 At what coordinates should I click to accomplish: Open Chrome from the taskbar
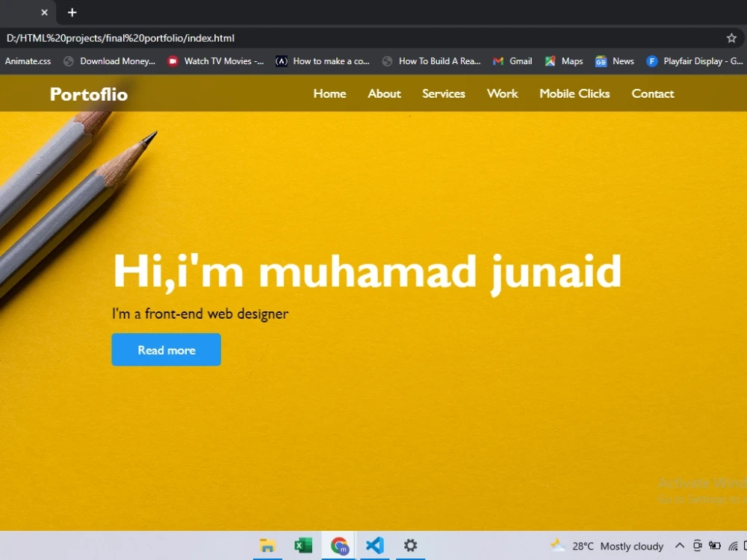coord(338,545)
